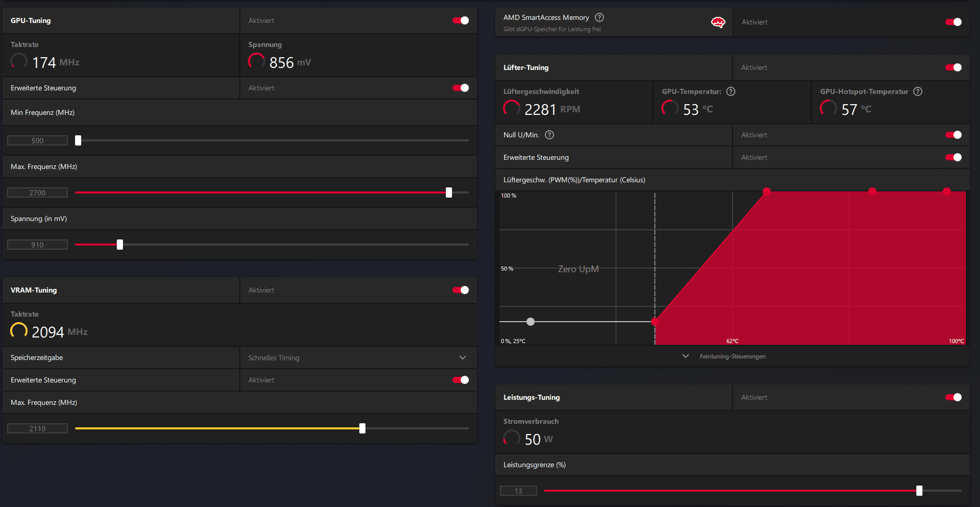Click the GPU Max. Frequenz slider handle

point(449,192)
